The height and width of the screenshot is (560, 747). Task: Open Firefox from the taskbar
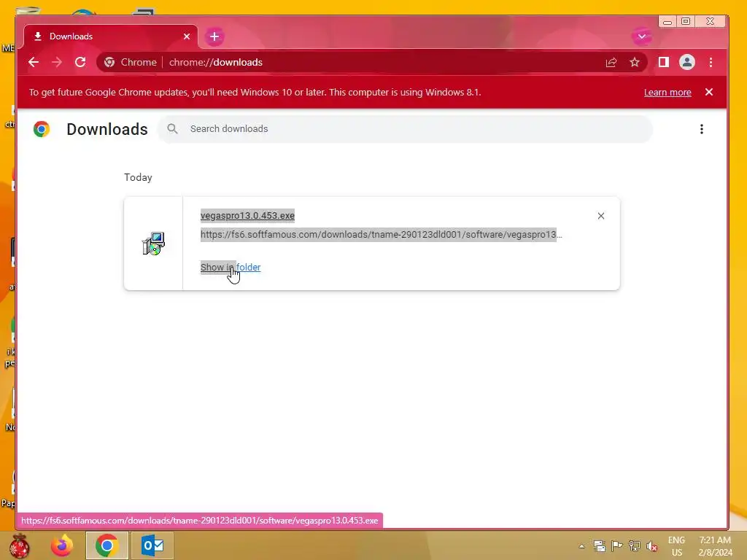pyautogui.click(x=62, y=545)
